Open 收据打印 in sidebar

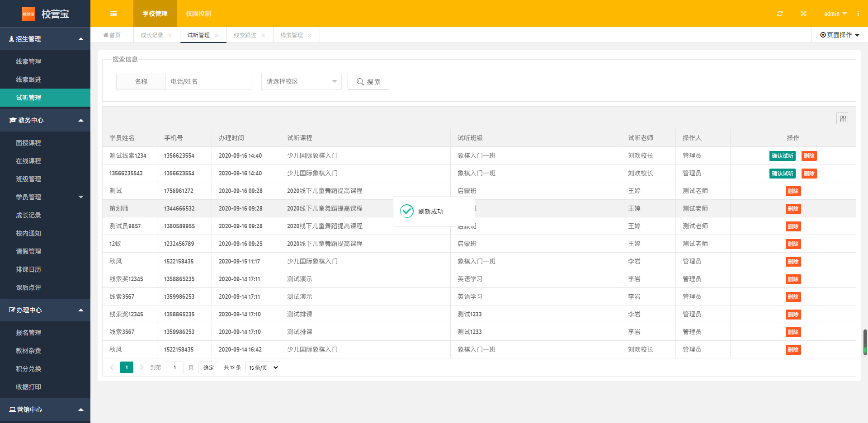coord(45,387)
